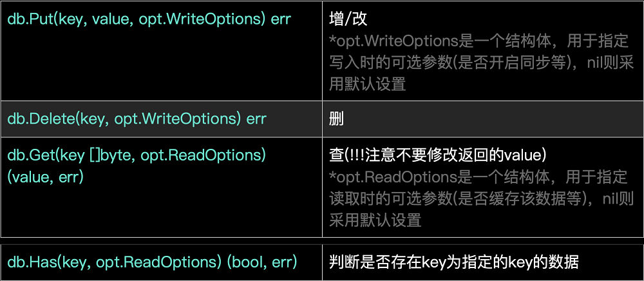Select the db.Delete method signature text
The image size is (644, 281).
tap(137, 119)
